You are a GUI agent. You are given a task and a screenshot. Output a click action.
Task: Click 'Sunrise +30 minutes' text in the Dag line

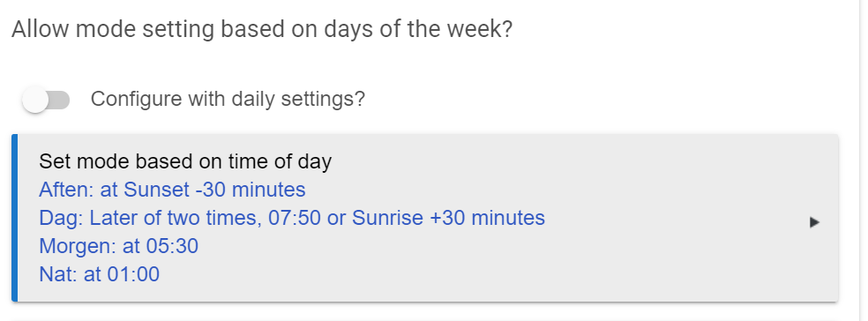pos(448,218)
